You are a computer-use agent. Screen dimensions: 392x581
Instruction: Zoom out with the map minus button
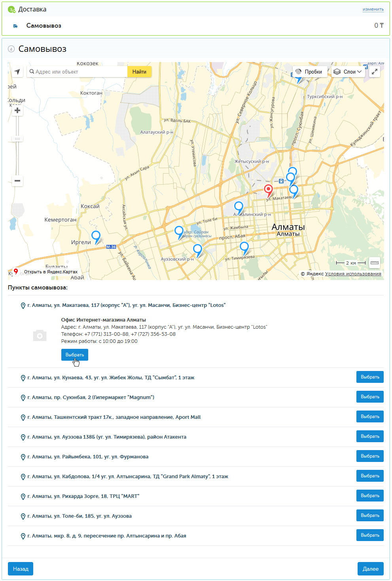[17, 181]
